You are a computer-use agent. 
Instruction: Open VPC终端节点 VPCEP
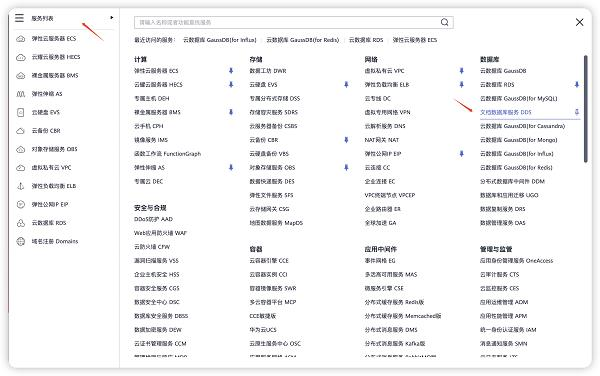tap(390, 195)
